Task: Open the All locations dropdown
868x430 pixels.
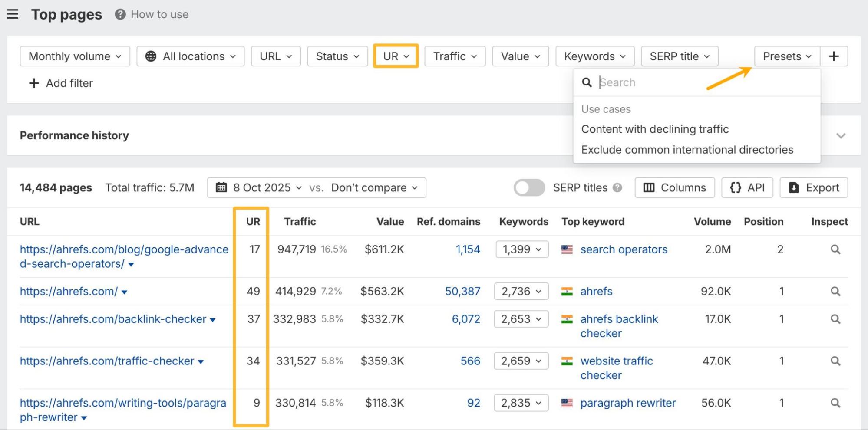Action: [191, 56]
